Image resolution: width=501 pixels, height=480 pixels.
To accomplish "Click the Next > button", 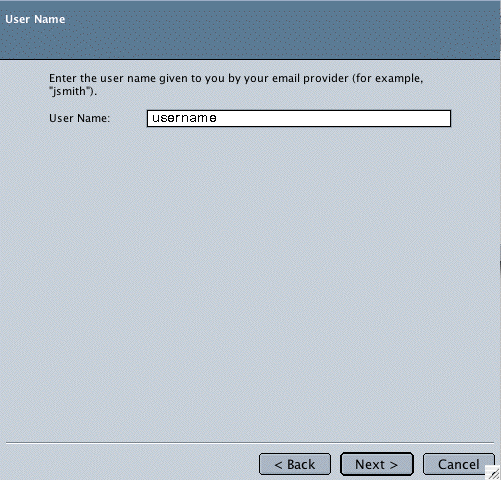I will [x=377, y=464].
